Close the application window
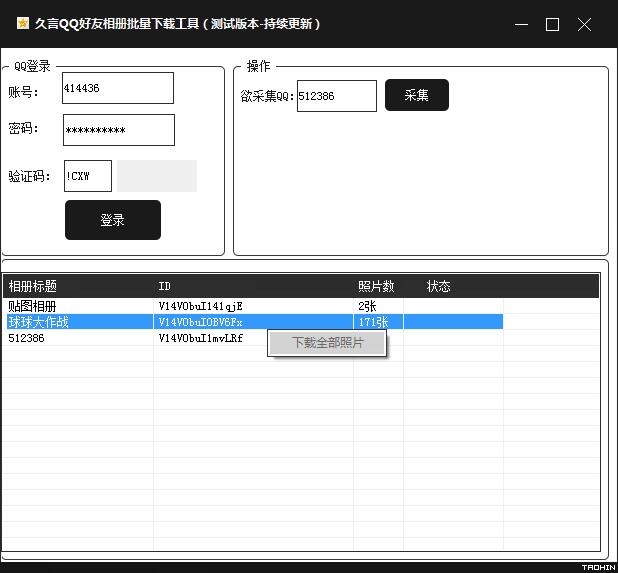Image resolution: width=618 pixels, height=573 pixels. (x=584, y=24)
